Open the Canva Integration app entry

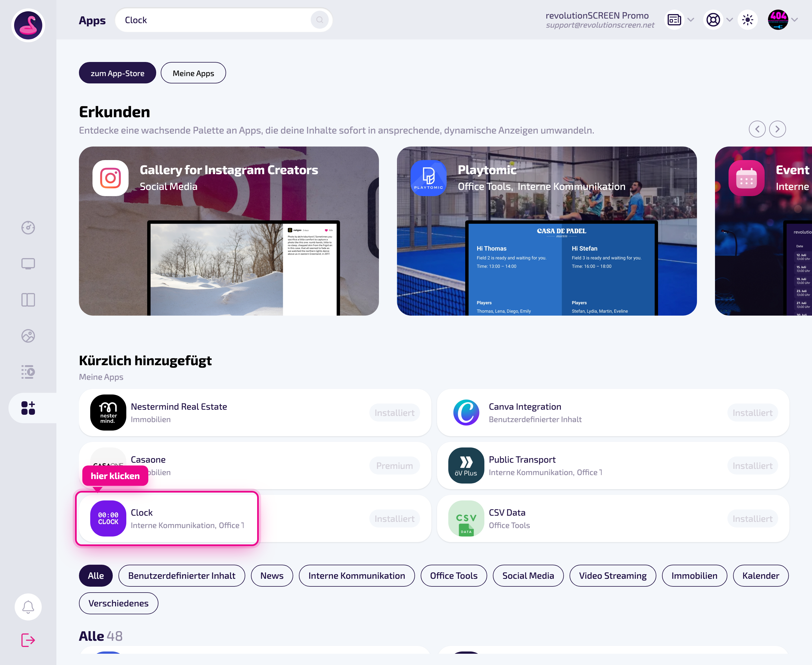point(613,413)
